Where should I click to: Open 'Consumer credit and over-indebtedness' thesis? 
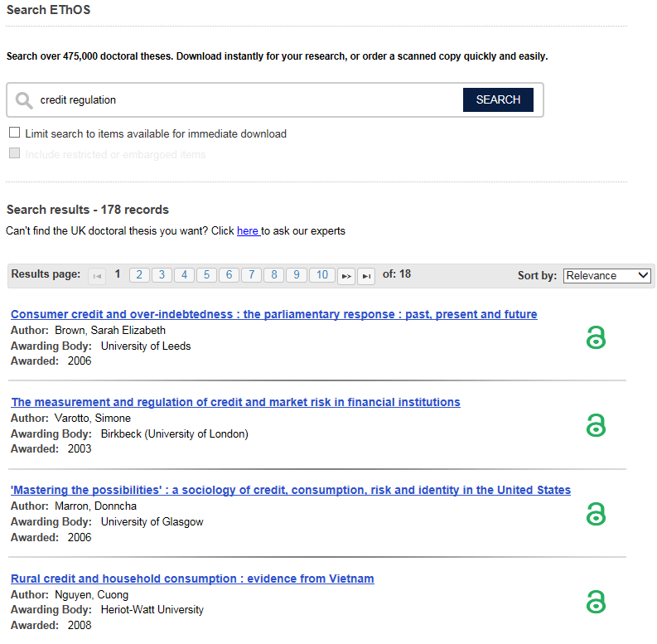pyautogui.click(x=273, y=314)
